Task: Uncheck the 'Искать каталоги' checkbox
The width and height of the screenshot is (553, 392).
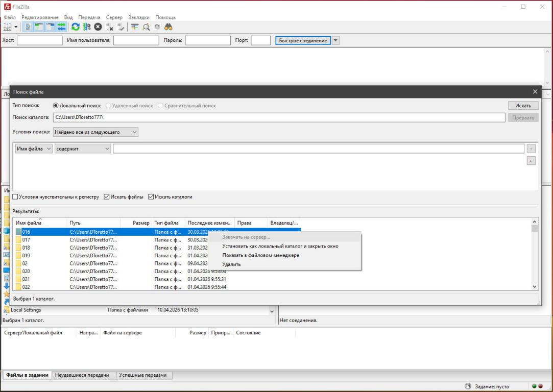Action: click(x=151, y=197)
